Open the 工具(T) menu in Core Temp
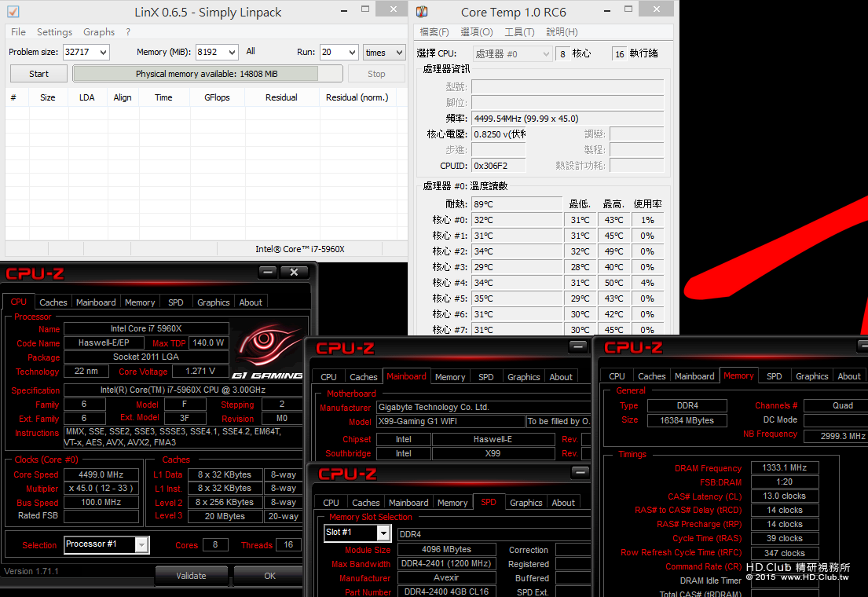The image size is (868, 597). (519, 32)
